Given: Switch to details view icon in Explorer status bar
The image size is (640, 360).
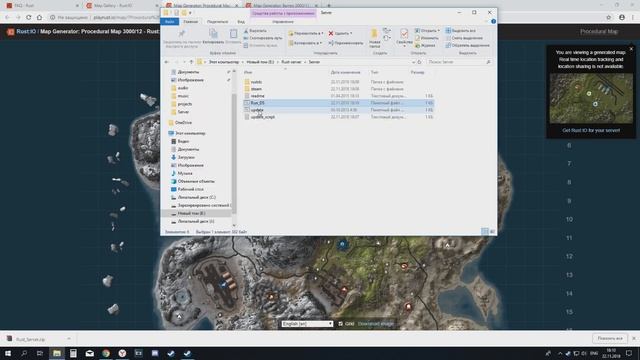Looking at the screenshot, I should (484, 231).
